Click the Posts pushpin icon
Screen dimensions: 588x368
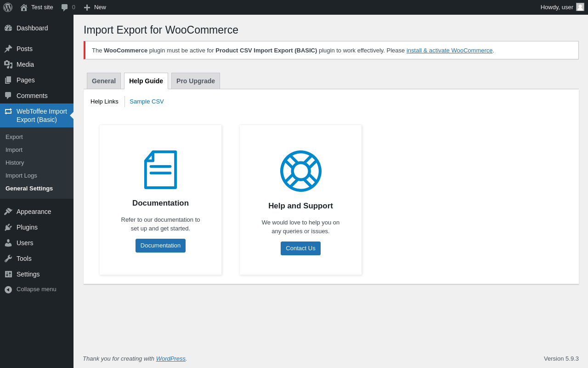point(8,49)
